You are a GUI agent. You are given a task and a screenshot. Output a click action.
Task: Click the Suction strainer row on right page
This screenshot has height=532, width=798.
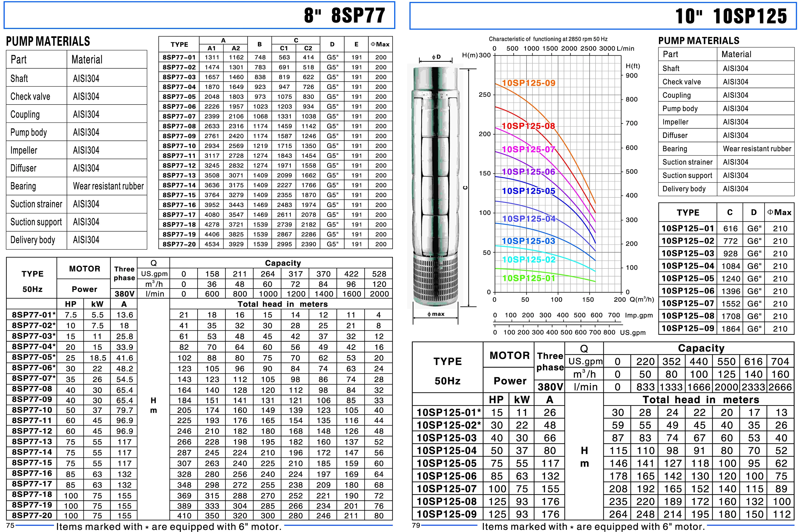click(x=687, y=162)
